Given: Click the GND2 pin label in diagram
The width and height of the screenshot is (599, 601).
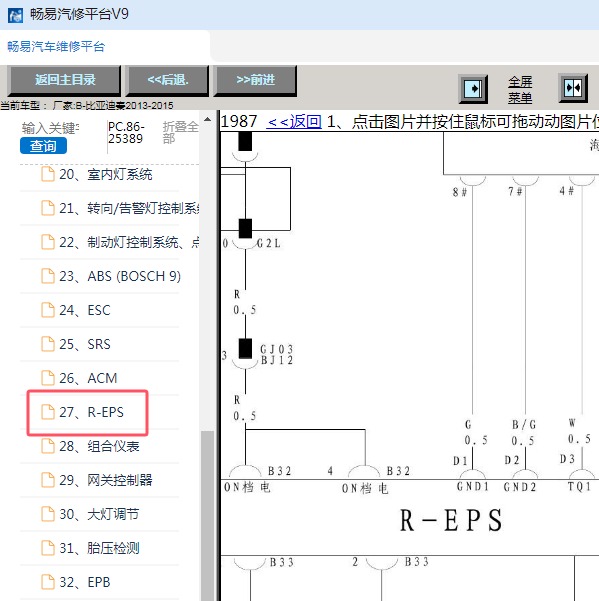Looking at the screenshot, I should point(520,487).
